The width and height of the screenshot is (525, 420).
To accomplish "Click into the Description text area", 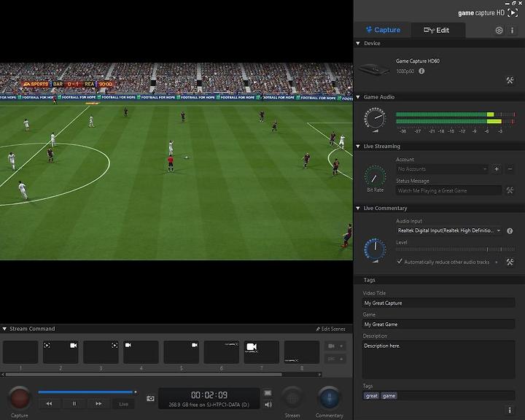I will click(x=439, y=359).
